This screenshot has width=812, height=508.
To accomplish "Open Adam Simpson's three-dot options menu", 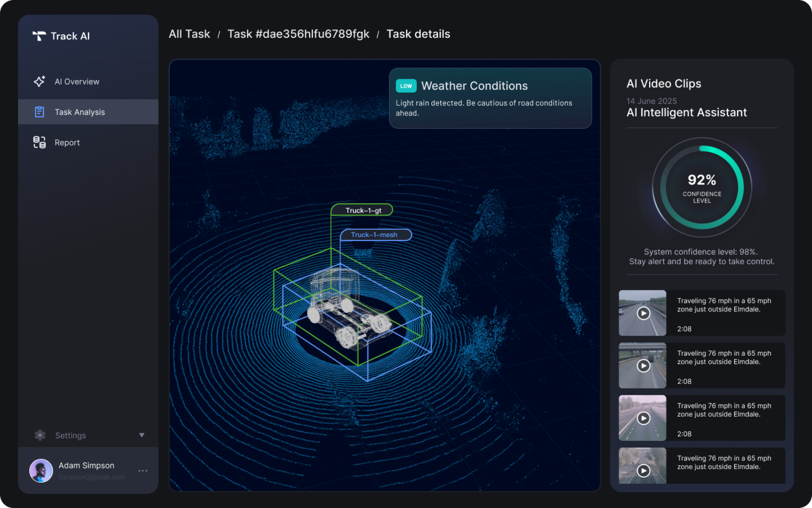I will click(x=143, y=471).
